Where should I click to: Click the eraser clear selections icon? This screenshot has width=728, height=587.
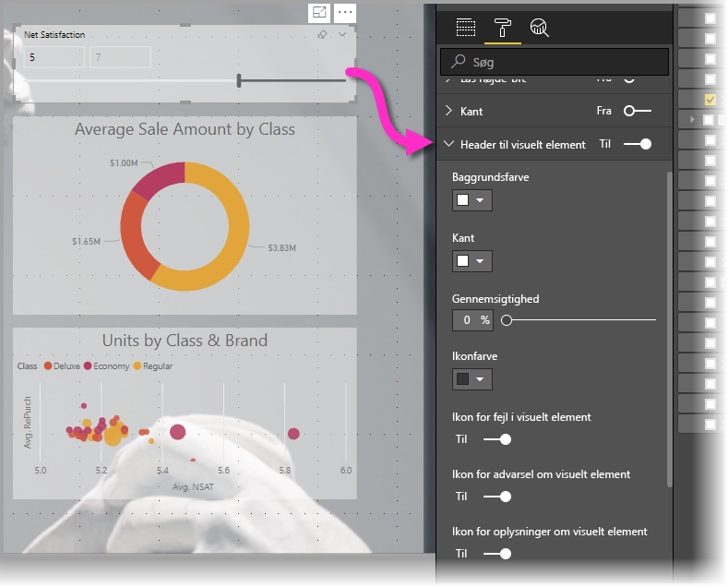click(x=322, y=34)
